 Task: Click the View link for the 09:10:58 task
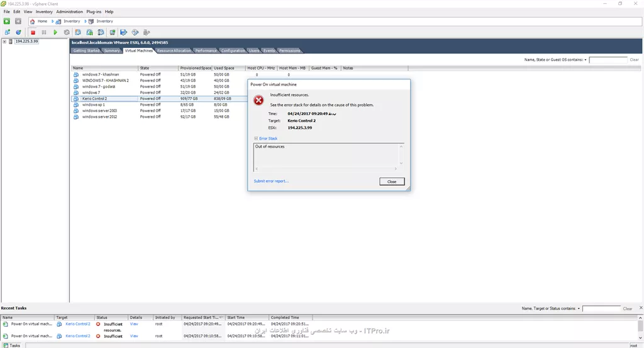(x=134, y=336)
